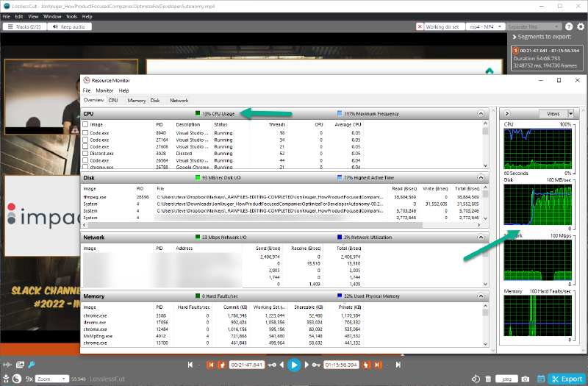Open Resource Monitor Monitor menu
Image resolution: width=588 pixels, height=386 pixels.
104,90
